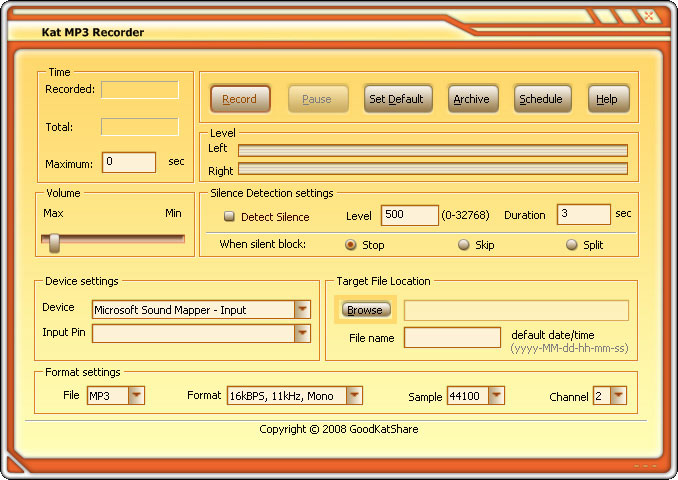The width and height of the screenshot is (678, 480).
Task: Click the Record button
Action: point(239,99)
